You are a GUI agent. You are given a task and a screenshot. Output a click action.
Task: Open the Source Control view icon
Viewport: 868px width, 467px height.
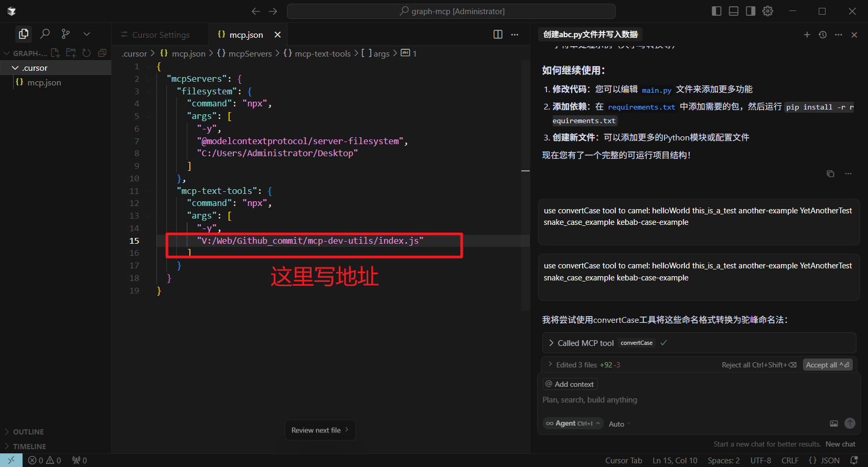(x=66, y=34)
